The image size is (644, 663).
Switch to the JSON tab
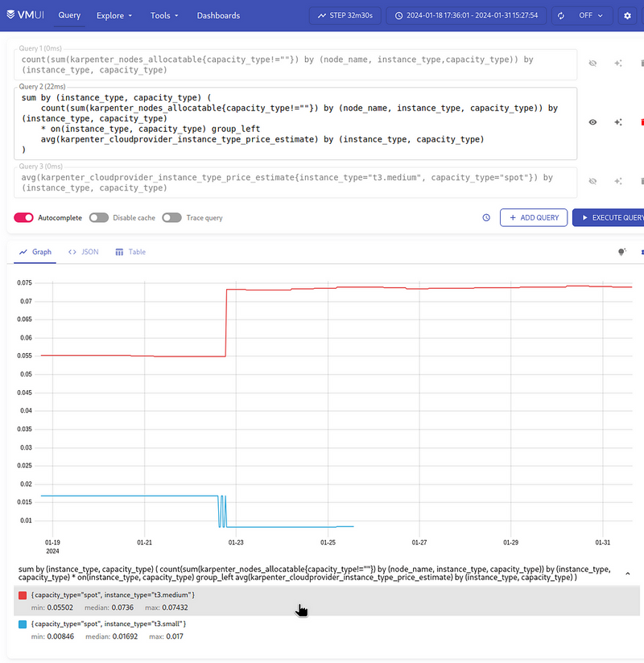tap(83, 252)
